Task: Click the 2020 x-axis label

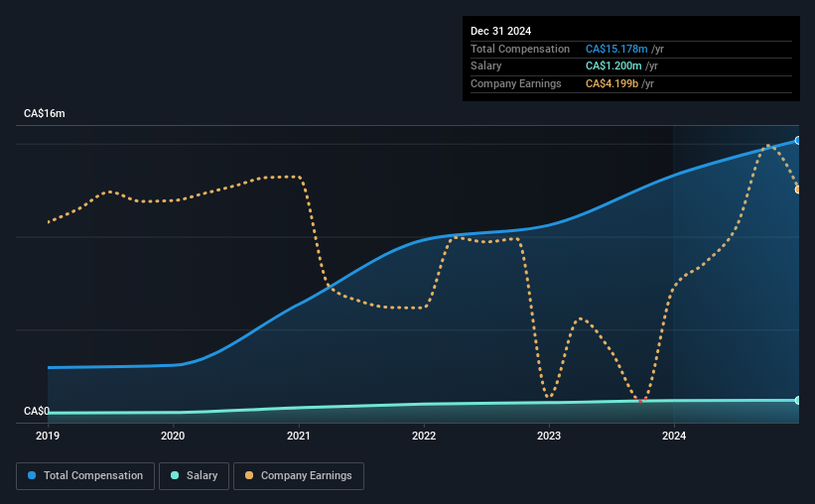Action: pyautogui.click(x=173, y=436)
